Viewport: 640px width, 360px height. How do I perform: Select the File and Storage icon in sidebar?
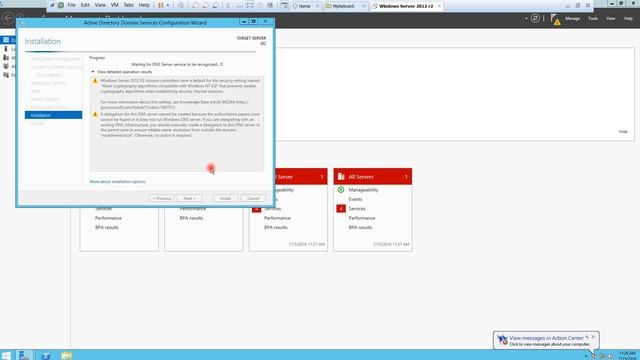(x=6, y=75)
